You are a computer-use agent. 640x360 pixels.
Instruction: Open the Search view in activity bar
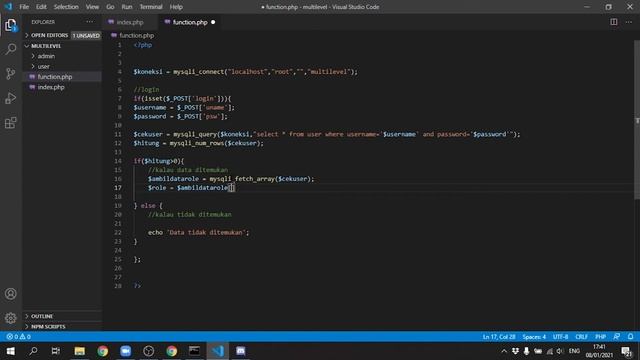coord(11,49)
